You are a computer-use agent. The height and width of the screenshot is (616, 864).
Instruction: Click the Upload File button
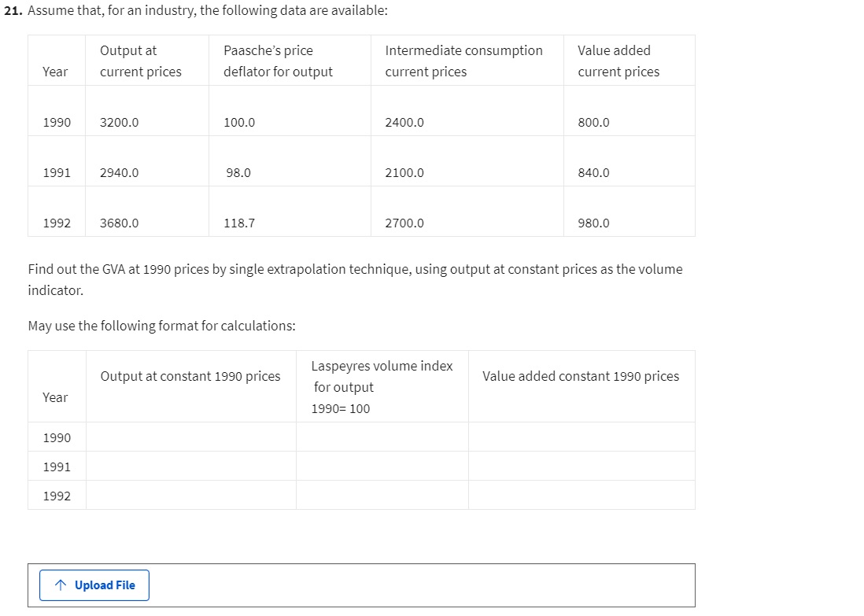[94, 585]
